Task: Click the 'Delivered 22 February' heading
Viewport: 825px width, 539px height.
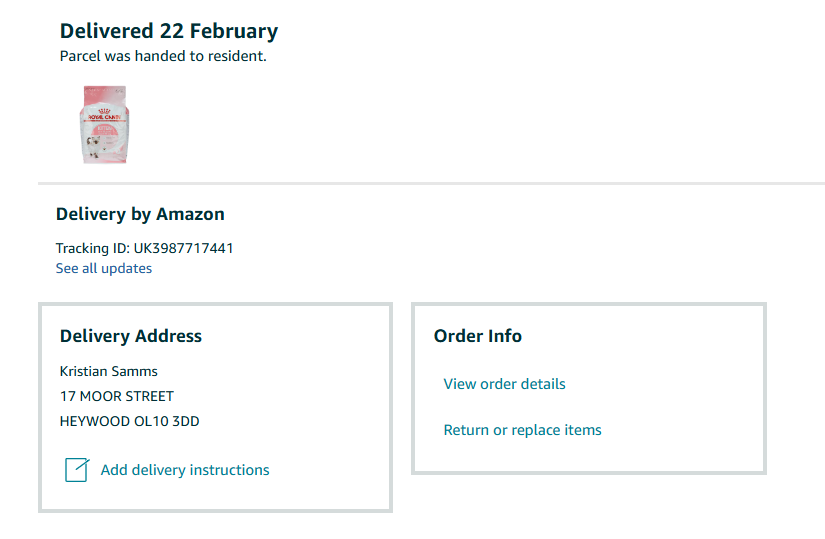Action: pos(169,31)
